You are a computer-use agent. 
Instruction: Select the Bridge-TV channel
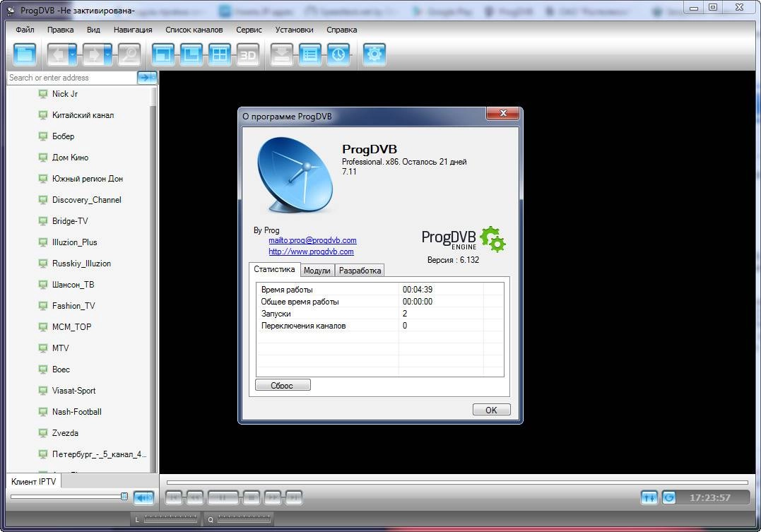pyautogui.click(x=70, y=221)
